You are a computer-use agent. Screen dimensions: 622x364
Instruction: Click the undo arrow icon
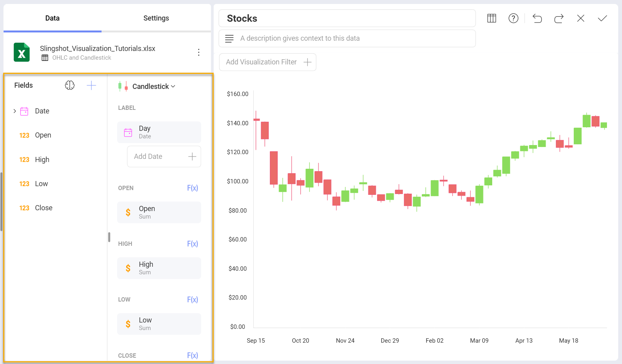[x=537, y=18]
